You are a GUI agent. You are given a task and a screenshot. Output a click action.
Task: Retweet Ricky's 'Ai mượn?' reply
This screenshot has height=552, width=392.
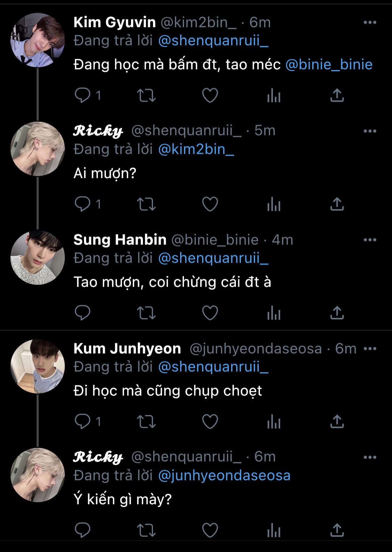tap(146, 204)
